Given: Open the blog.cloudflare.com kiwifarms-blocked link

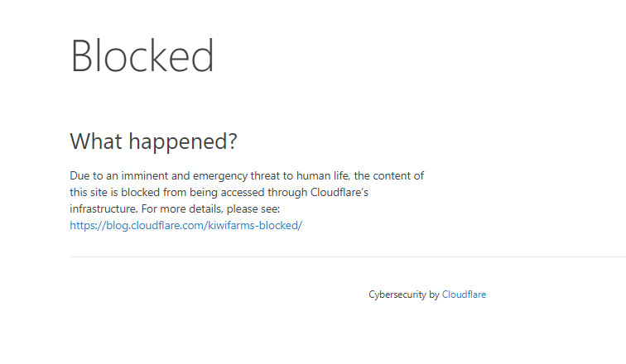Looking at the screenshot, I should [186, 226].
